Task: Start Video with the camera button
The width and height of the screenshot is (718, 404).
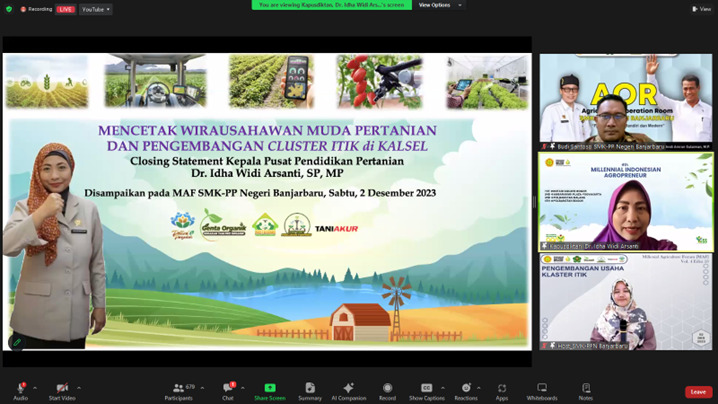Action: 62,388
